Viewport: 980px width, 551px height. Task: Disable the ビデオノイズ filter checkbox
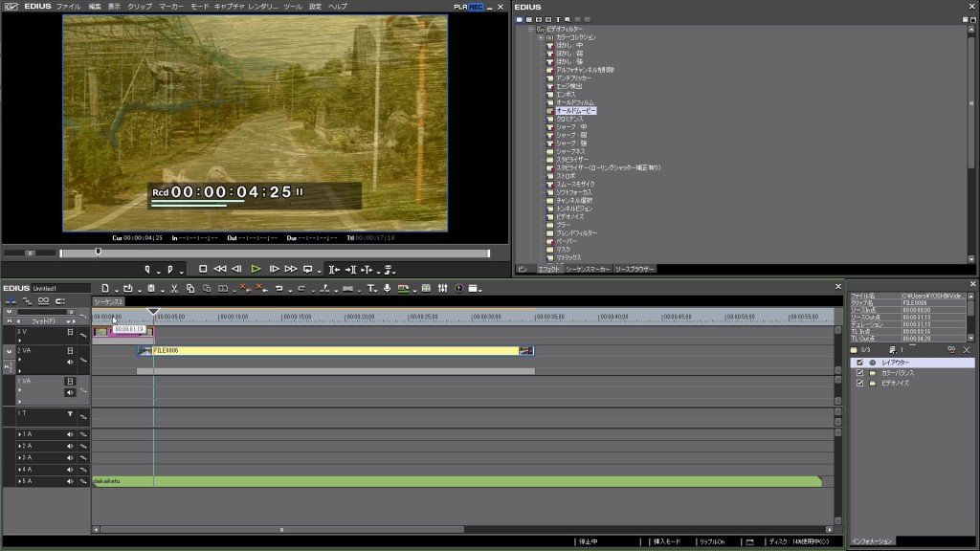(x=860, y=383)
